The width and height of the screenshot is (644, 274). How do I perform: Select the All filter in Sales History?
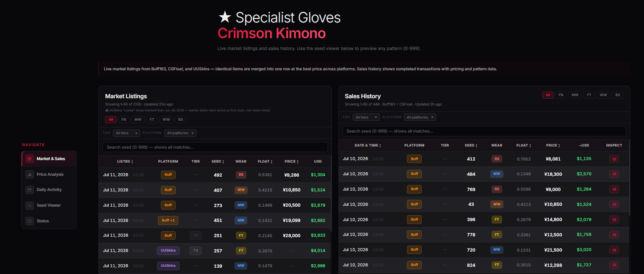548,95
